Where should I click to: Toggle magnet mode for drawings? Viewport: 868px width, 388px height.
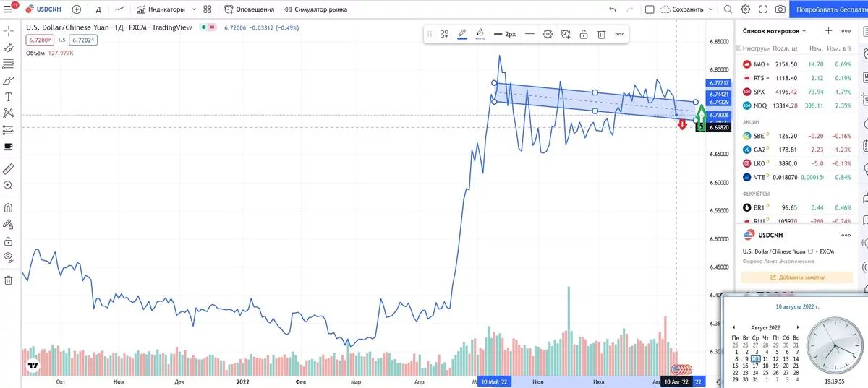tap(8, 208)
